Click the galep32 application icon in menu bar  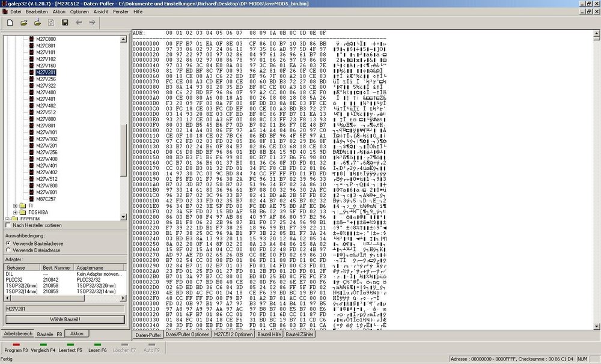5,12
